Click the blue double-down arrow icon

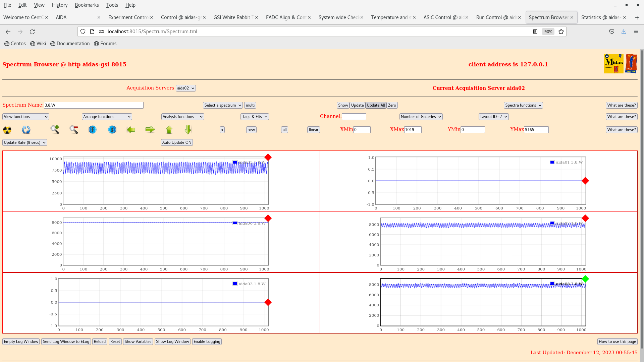(x=93, y=130)
